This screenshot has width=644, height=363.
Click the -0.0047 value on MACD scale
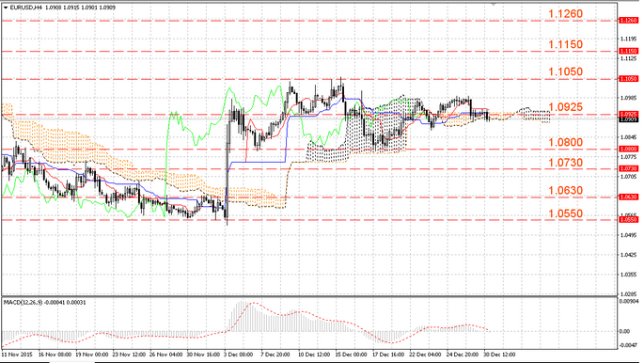coord(628,345)
